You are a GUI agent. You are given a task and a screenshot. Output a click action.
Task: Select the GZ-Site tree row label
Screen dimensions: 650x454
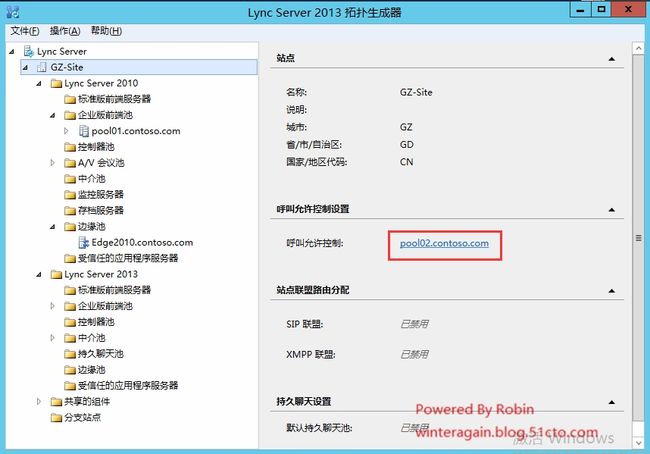tap(67, 67)
